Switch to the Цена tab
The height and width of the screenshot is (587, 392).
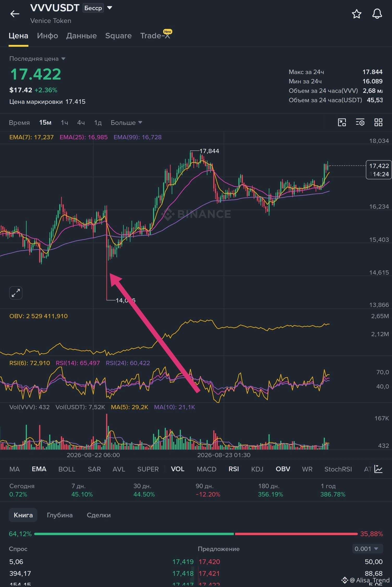(18, 36)
